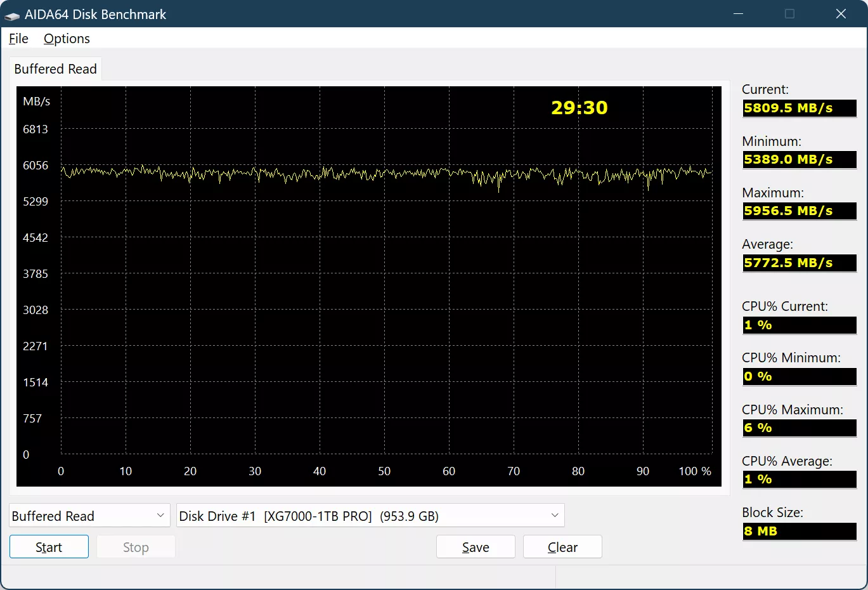
Task: Expand the Buffered Read test type dropdown
Action: pos(89,516)
